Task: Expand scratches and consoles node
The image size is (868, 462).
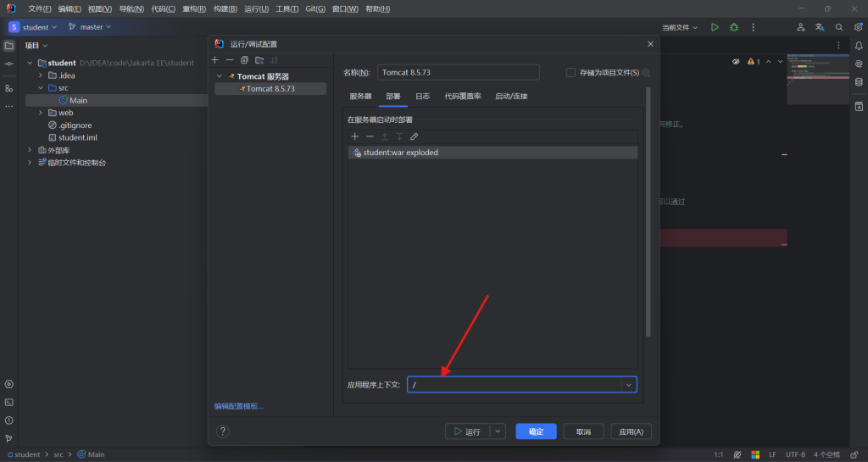Action: pyautogui.click(x=30, y=163)
